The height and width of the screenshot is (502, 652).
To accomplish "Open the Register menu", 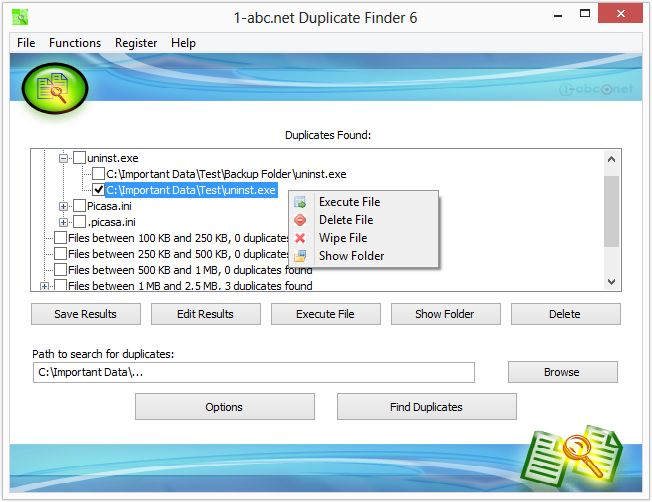I will (x=136, y=43).
